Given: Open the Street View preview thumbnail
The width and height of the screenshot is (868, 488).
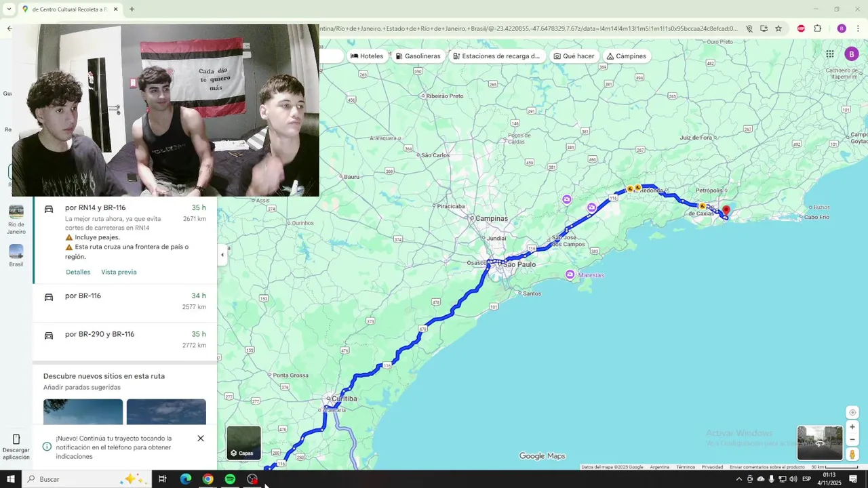Looking at the screenshot, I should tap(820, 443).
